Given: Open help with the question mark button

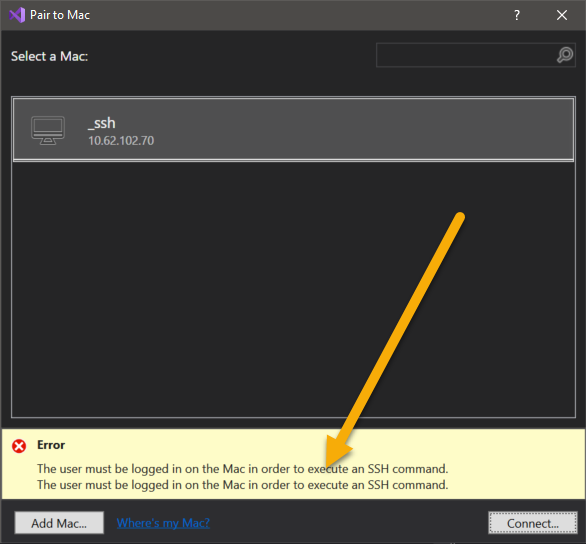Looking at the screenshot, I should click(x=517, y=15).
